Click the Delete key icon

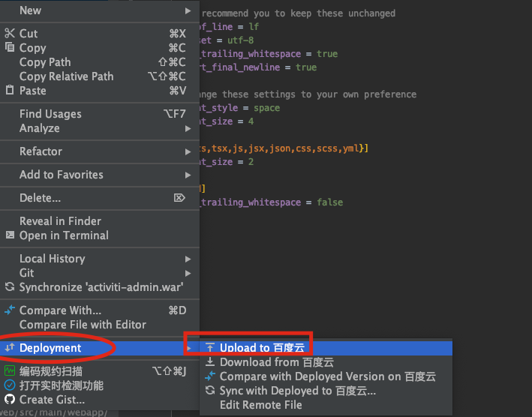[179, 198]
